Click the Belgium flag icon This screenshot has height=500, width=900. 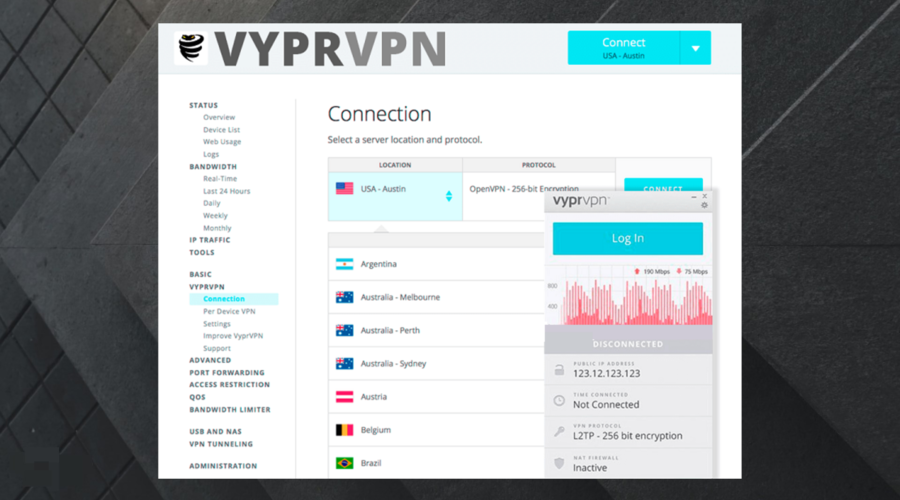click(x=345, y=430)
